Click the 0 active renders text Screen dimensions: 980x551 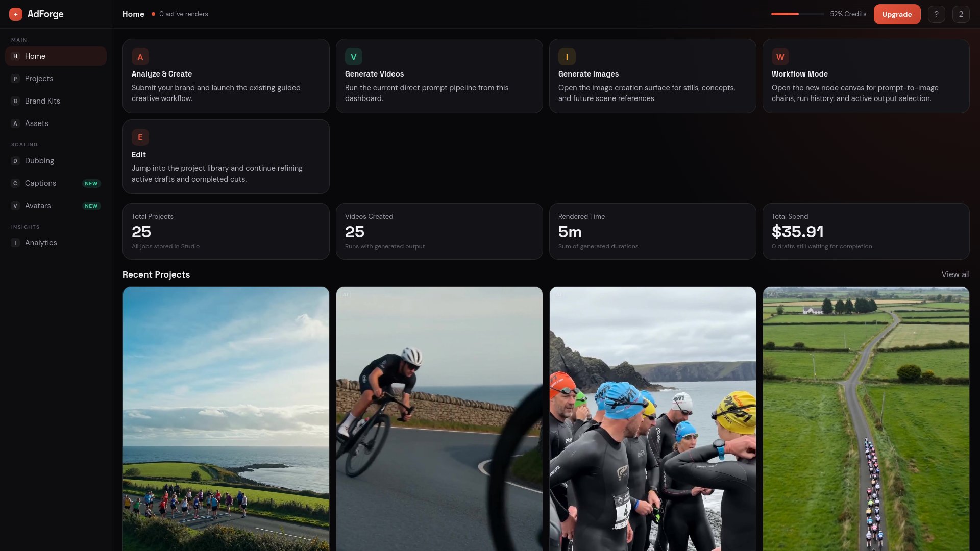[x=184, y=14]
